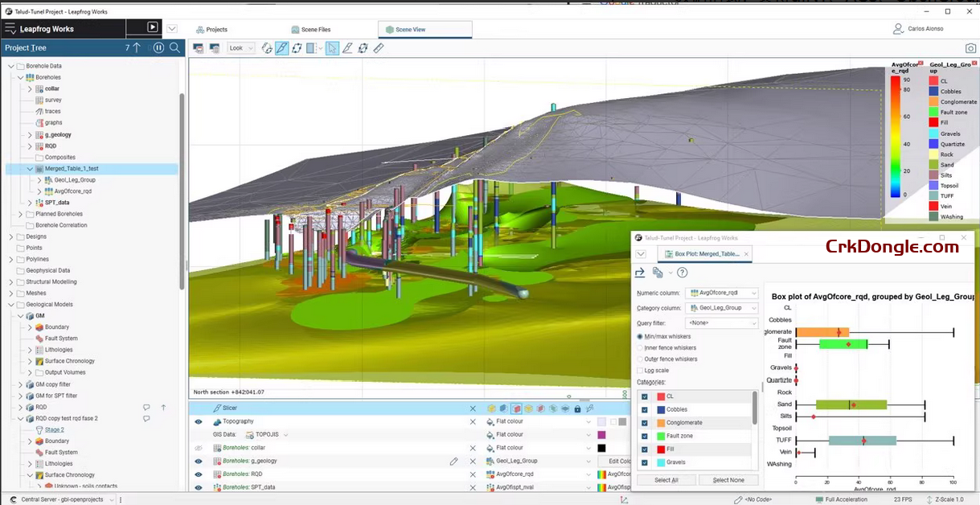
Task: Click the lock icon in the Slicer toolbar
Action: [x=577, y=409]
